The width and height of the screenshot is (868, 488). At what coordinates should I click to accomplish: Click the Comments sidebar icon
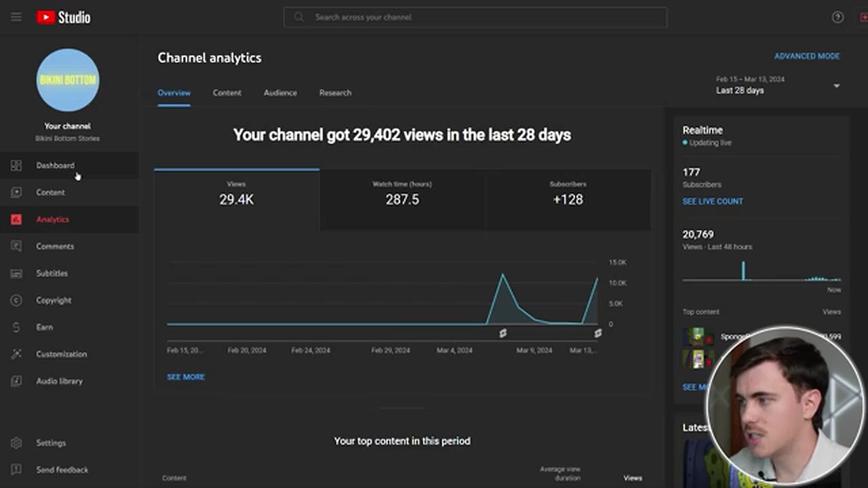16,246
